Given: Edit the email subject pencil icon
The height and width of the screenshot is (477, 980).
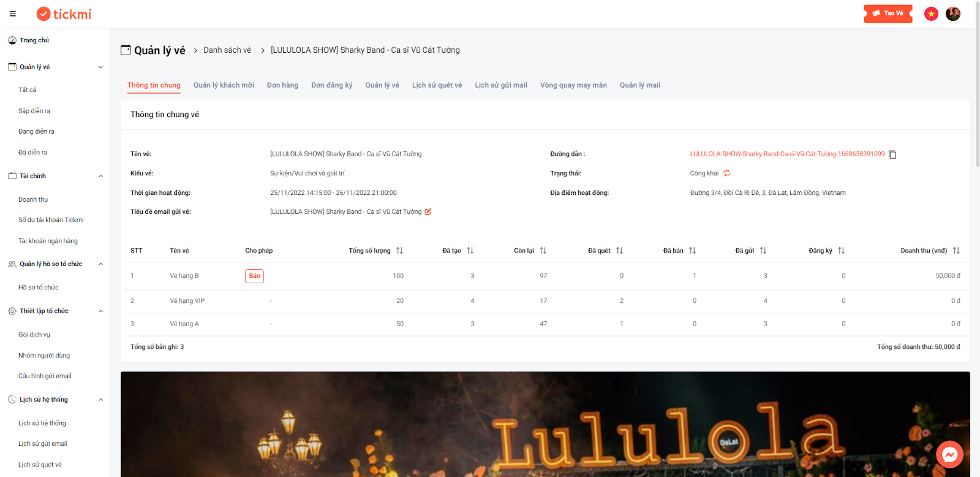Looking at the screenshot, I should (428, 212).
